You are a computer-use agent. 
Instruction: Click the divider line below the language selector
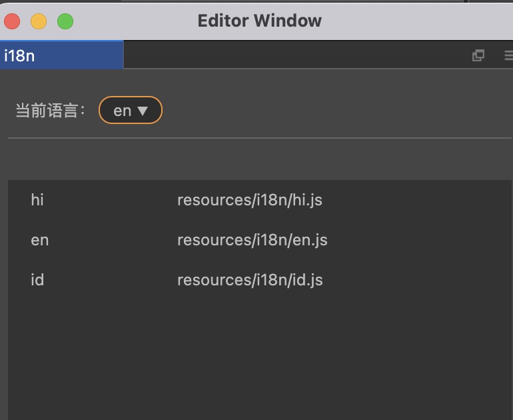click(x=258, y=138)
